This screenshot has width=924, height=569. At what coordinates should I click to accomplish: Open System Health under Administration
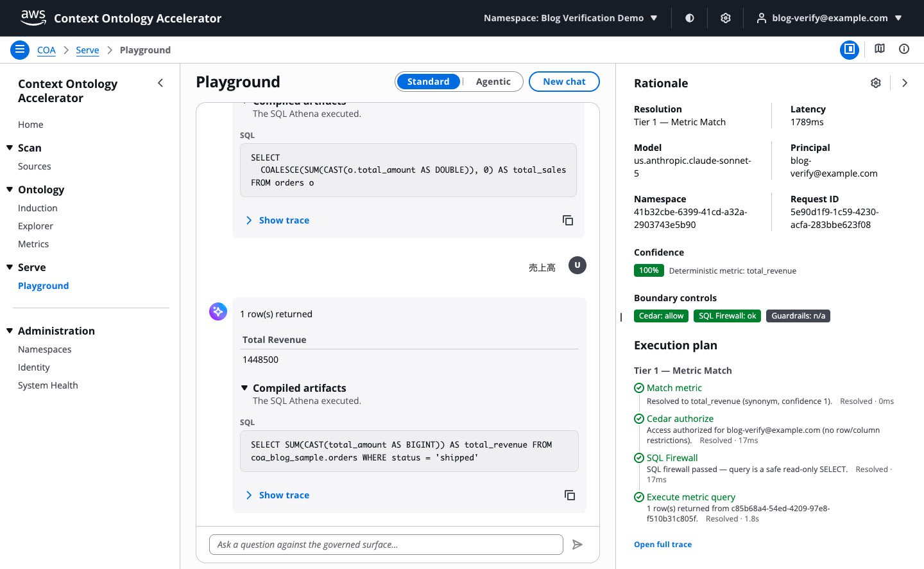48,385
